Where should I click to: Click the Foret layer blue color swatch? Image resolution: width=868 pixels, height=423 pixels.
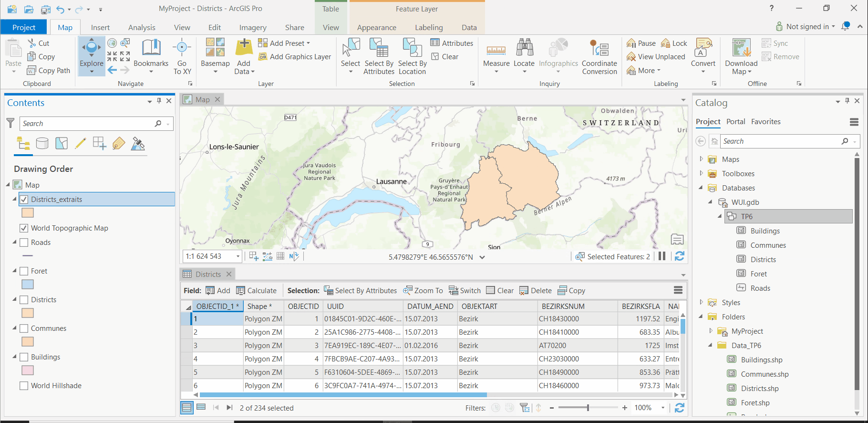click(x=28, y=285)
